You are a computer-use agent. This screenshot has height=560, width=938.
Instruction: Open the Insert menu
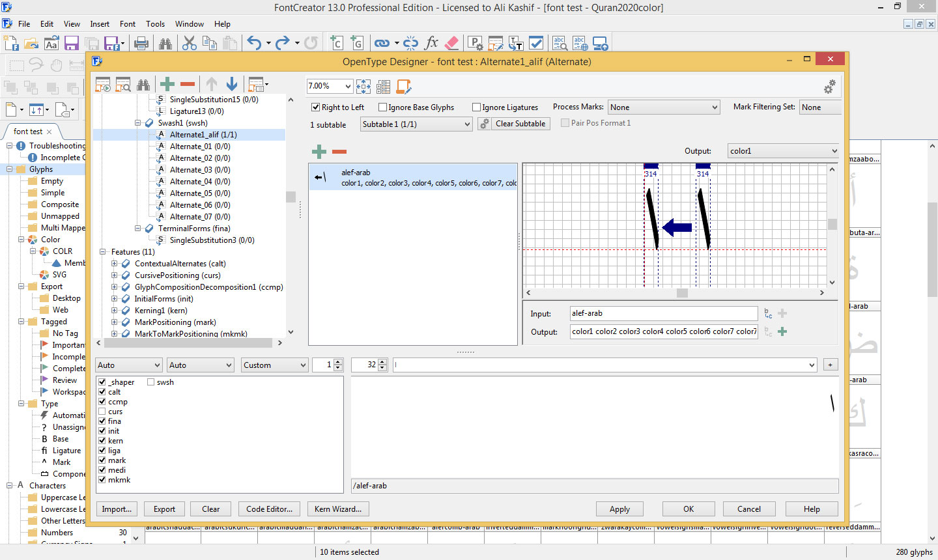[100, 24]
